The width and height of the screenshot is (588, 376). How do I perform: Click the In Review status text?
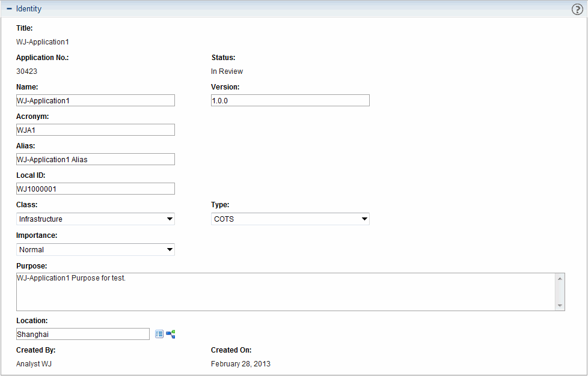tap(227, 71)
